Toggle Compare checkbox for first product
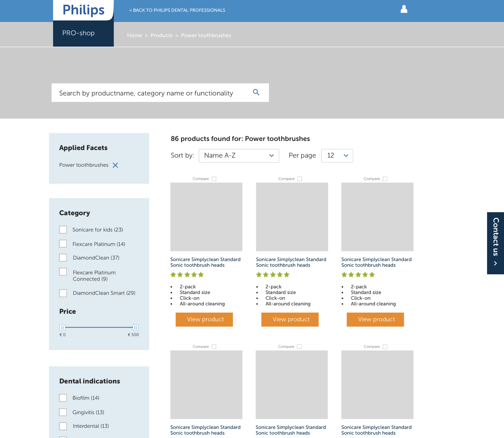504x438 pixels. [214, 179]
